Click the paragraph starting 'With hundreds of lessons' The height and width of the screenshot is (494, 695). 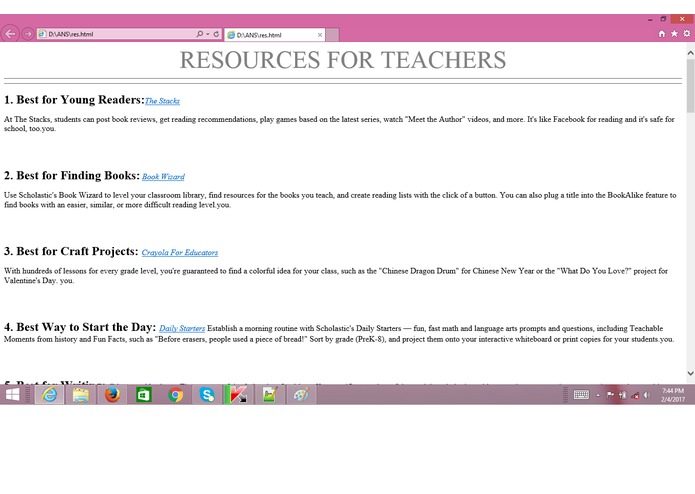pos(336,276)
